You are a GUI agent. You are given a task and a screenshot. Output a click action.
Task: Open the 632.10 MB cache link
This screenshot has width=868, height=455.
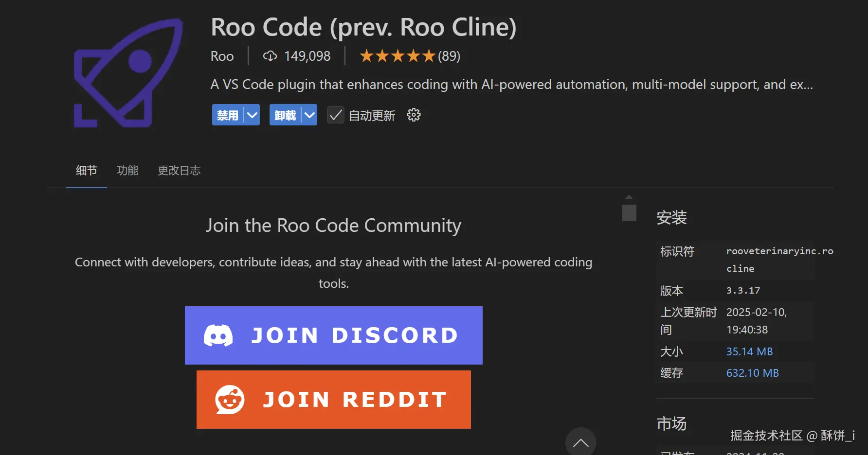coord(752,373)
